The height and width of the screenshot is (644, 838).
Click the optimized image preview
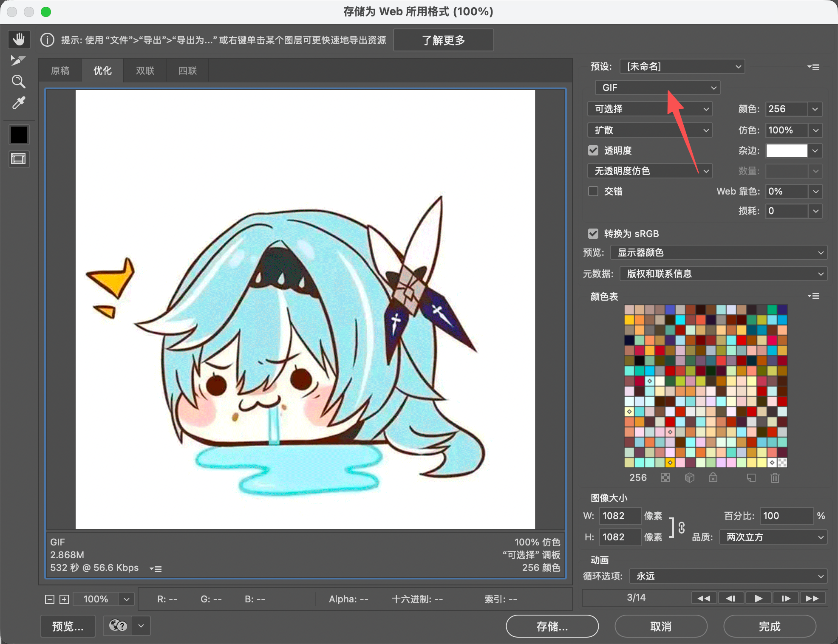tap(305, 309)
